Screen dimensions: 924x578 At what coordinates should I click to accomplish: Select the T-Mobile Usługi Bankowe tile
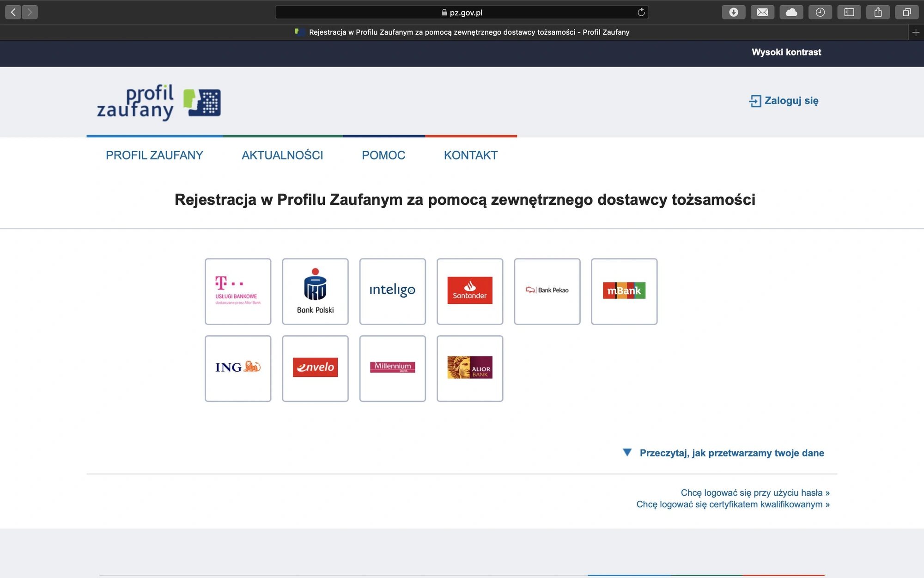click(x=238, y=291)
